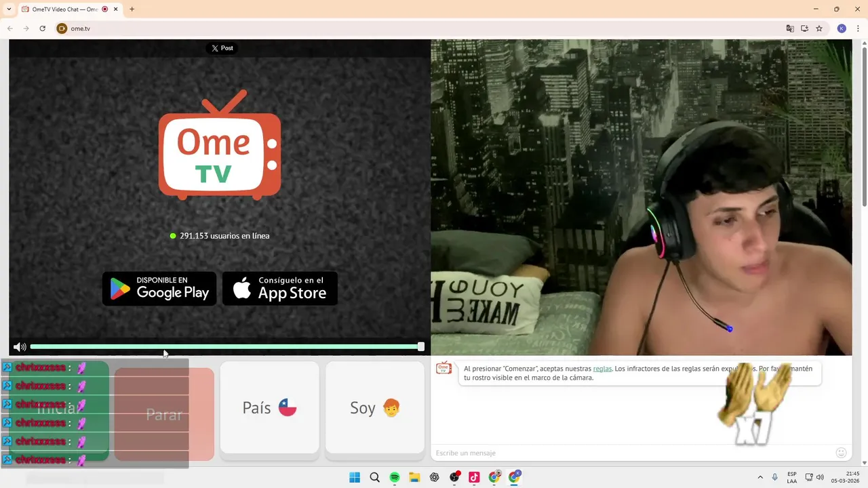This screenshot has width=868, height=488.
Task: Bookmark this page with the star
Action: click(819, 28)
